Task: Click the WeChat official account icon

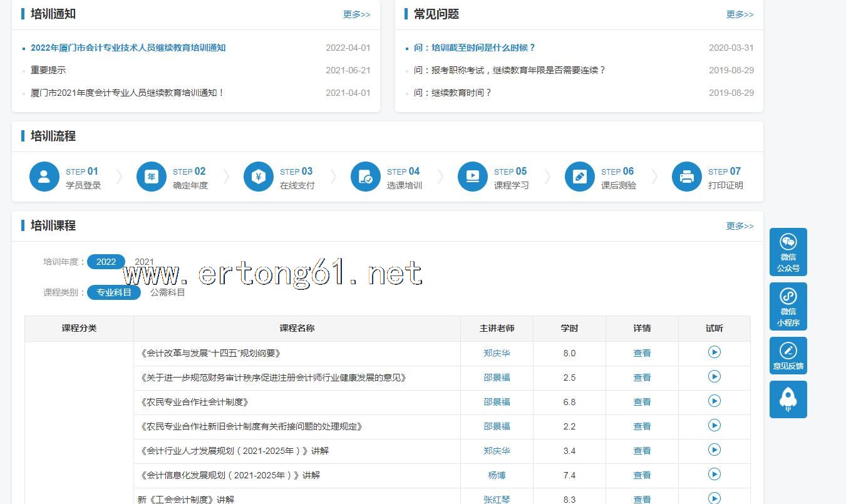Action: (x=788, y=251)
